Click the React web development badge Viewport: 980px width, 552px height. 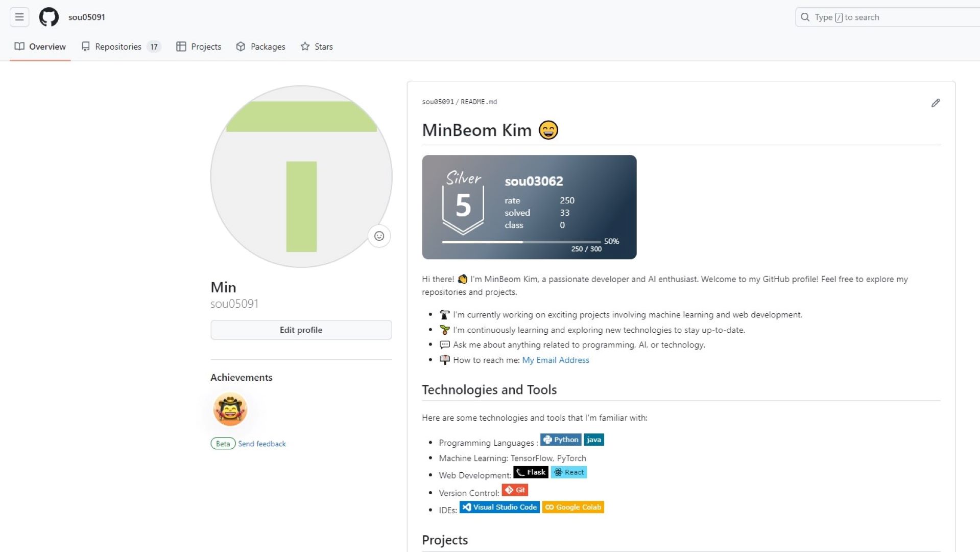pos(568,472)
